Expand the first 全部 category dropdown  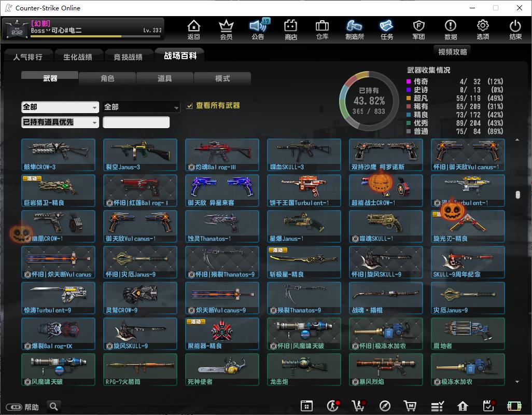[x=60, y=107]
